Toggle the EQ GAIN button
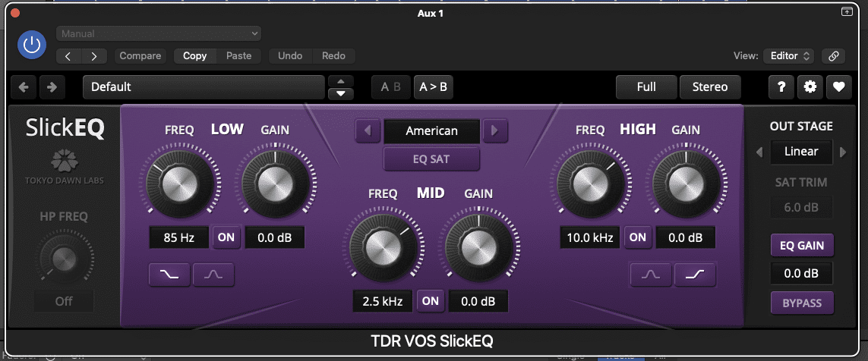Screen dimensions: 868x361 point(802,246)
